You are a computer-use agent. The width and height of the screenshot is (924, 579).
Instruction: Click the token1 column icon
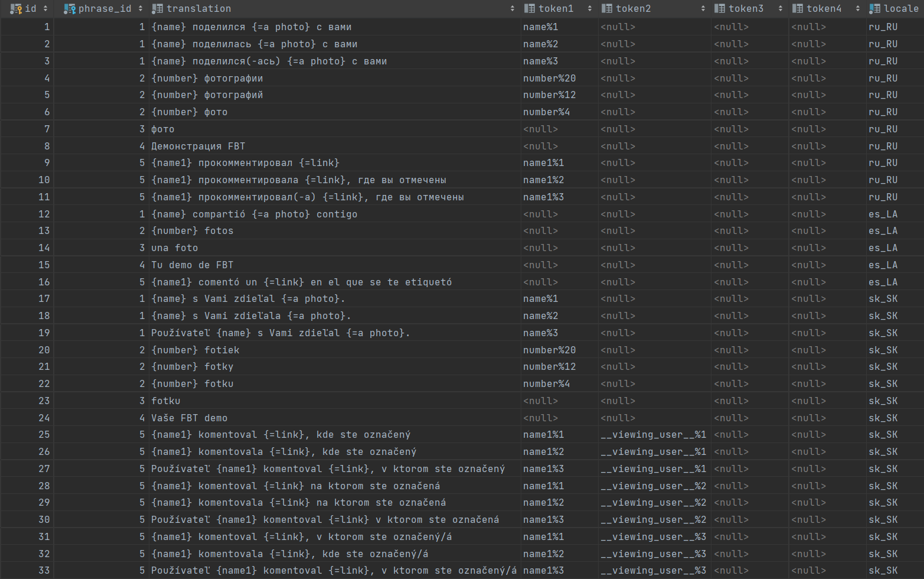[x=530, y=9]
